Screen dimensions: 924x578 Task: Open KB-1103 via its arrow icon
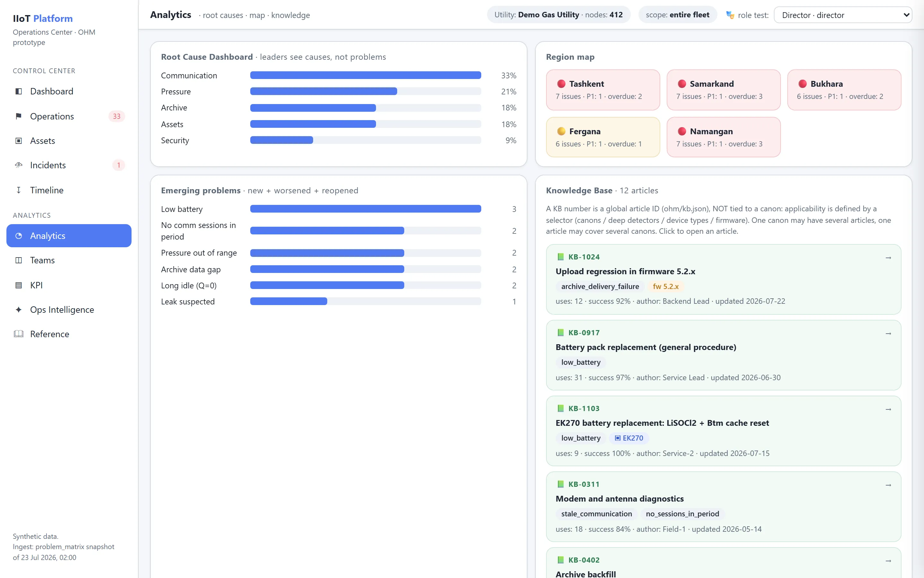(x=888, y=409)
